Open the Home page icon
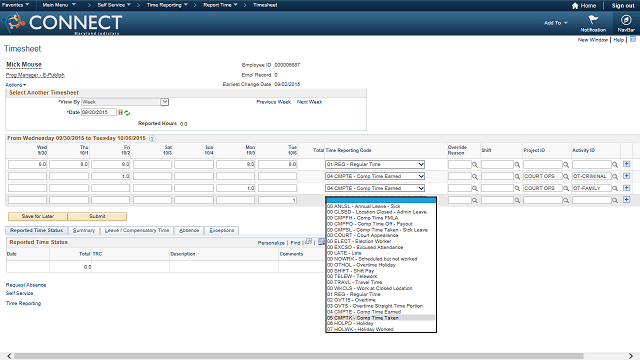Image resolution: width=640 pixels, height=360 pixels. tap(575, 5)
